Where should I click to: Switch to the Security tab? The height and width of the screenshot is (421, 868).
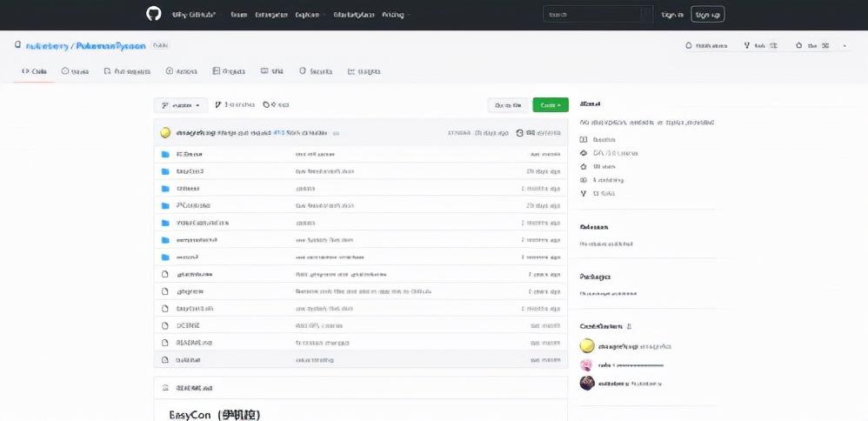pyautogui.click(x=316, y=71)
